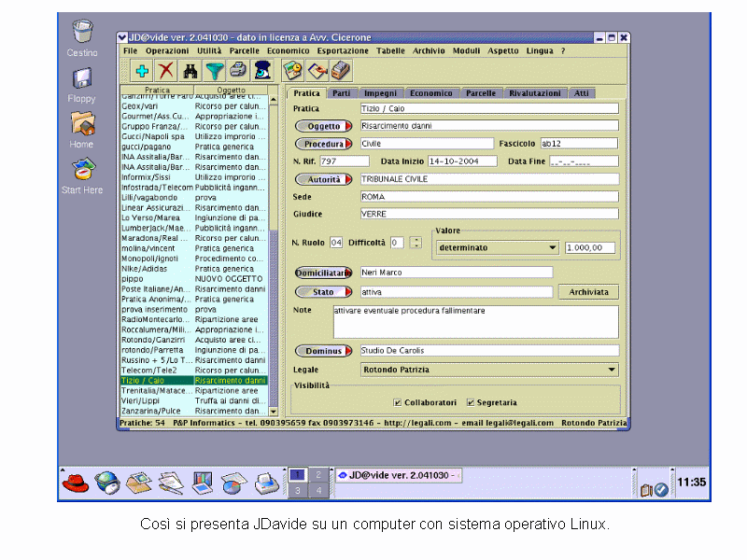Launch the word processor panel icon

click(x=171, y=483)
